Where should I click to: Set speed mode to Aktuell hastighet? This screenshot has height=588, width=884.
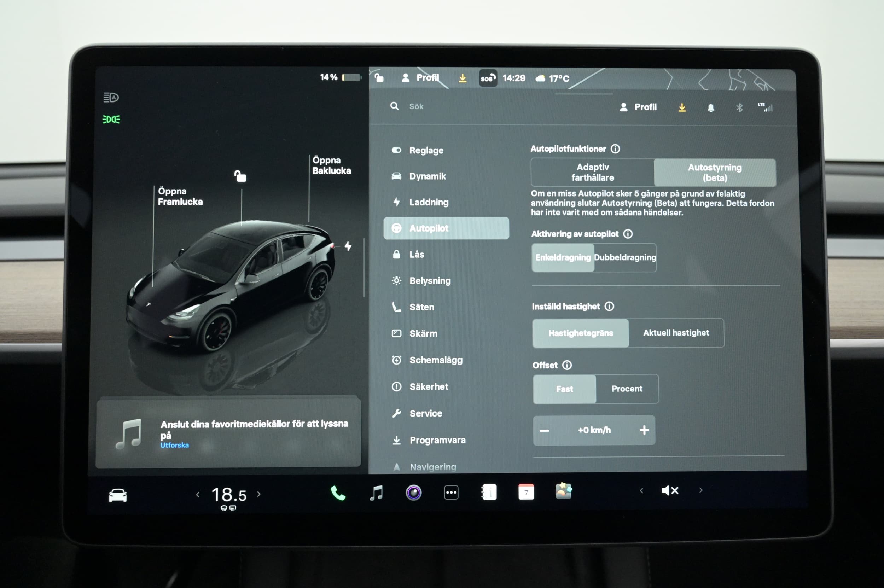coord(676,333)
